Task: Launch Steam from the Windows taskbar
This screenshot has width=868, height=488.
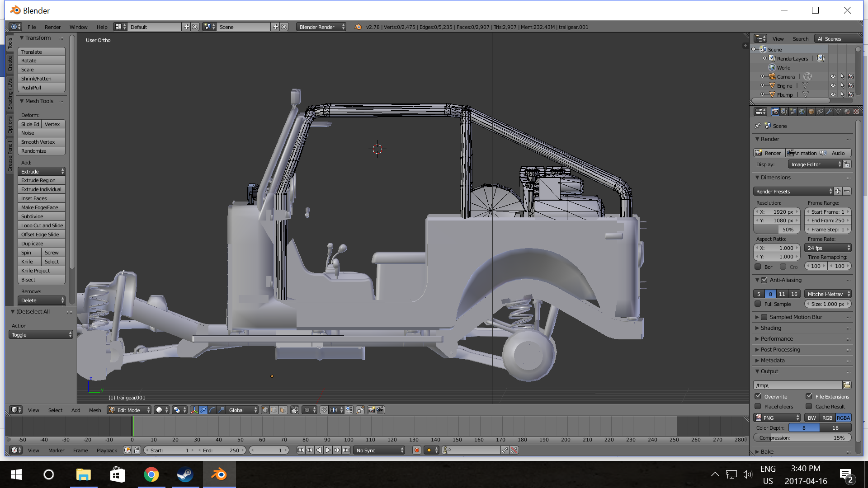Action: click(x=185, y=474)
